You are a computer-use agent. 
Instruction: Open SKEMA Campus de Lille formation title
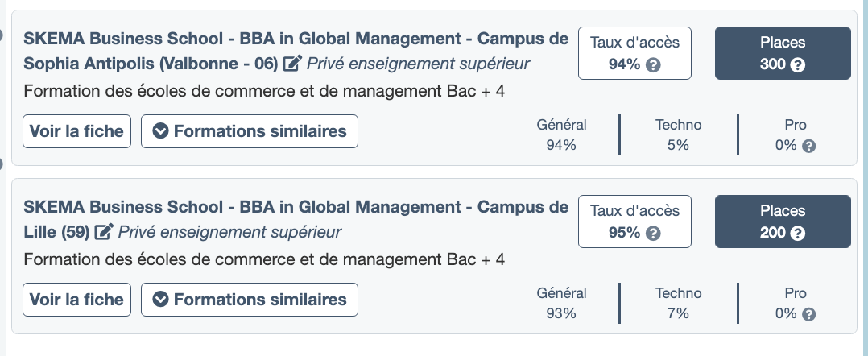click(x=296, y=219)
